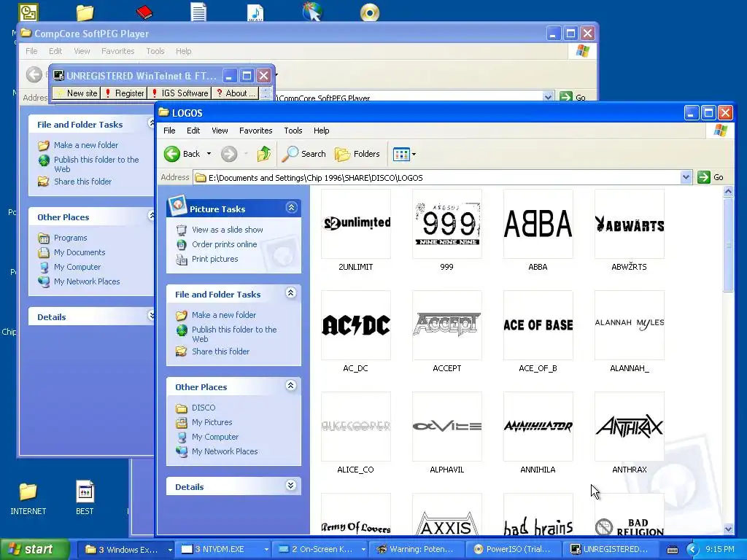The image size is (747, 560).
Task: Click View as a slide show
Action: [x=228, y=230]
